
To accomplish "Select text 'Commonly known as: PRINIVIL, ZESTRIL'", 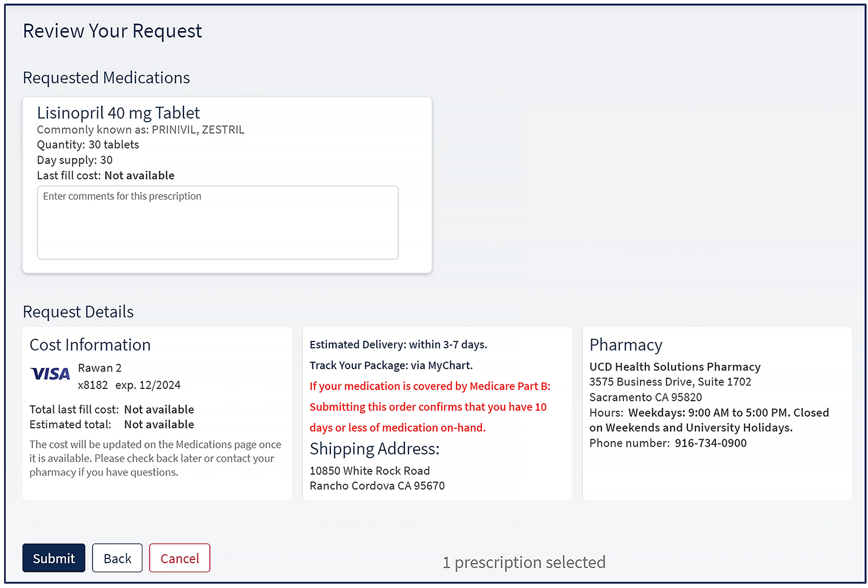I will pos(141,130).
